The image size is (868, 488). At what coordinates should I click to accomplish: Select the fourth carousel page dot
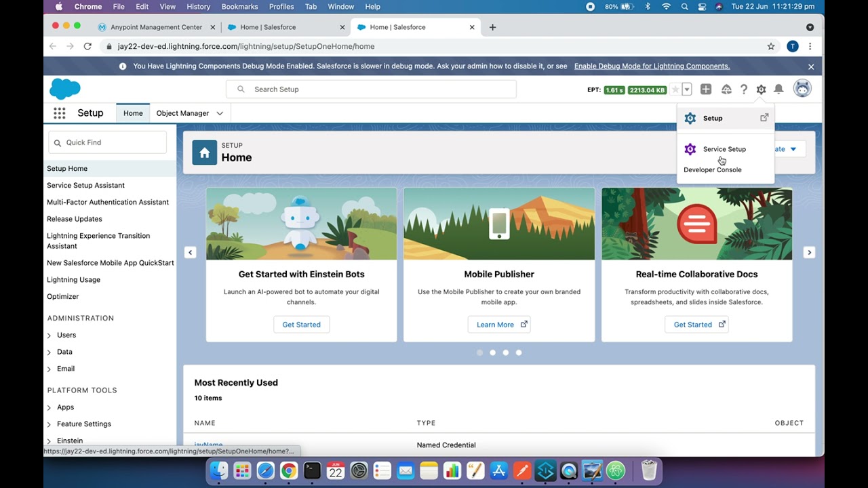[x=519, y=352]
